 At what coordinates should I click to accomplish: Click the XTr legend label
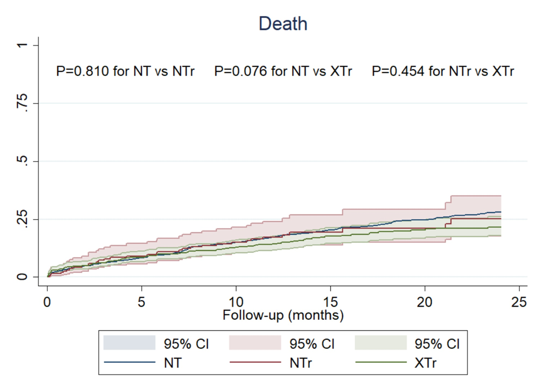[x=425, y=363]
